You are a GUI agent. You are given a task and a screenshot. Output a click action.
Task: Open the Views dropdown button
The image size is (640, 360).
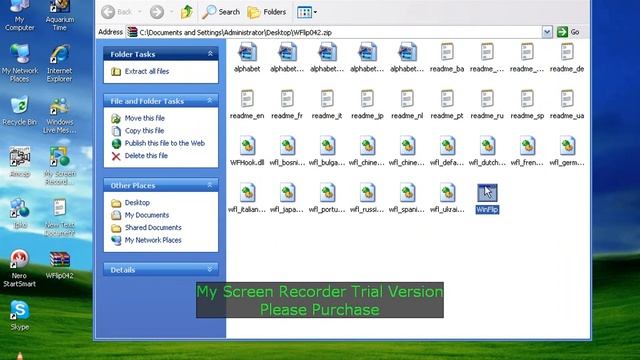[307, 12]
